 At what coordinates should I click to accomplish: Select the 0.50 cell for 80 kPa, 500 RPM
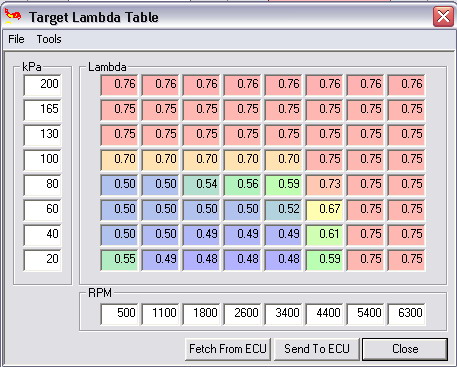pyautogui.click(x=119, y=185)
